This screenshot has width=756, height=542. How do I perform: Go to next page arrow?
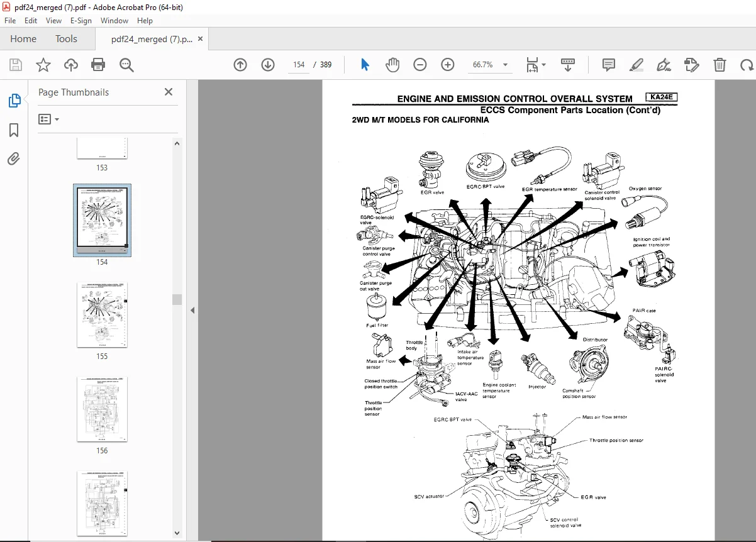pos(268,65)
